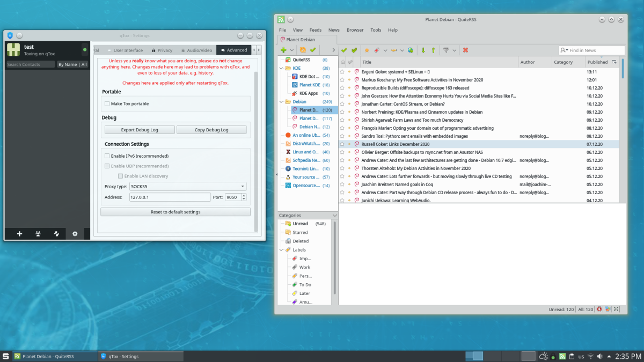644x362 pixels.
Task: Click Reset to default settings button
Action: 175,212
